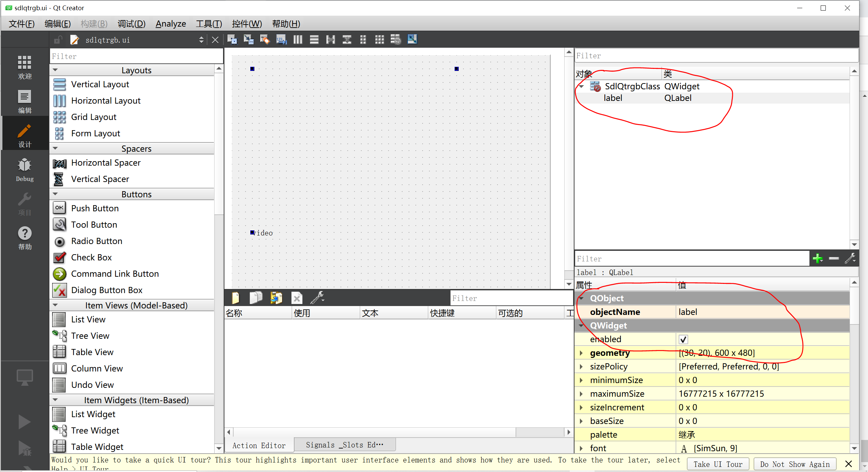Click the Take UI Tour button
Viewport: 868px width, 472px height.
(718, 464)
